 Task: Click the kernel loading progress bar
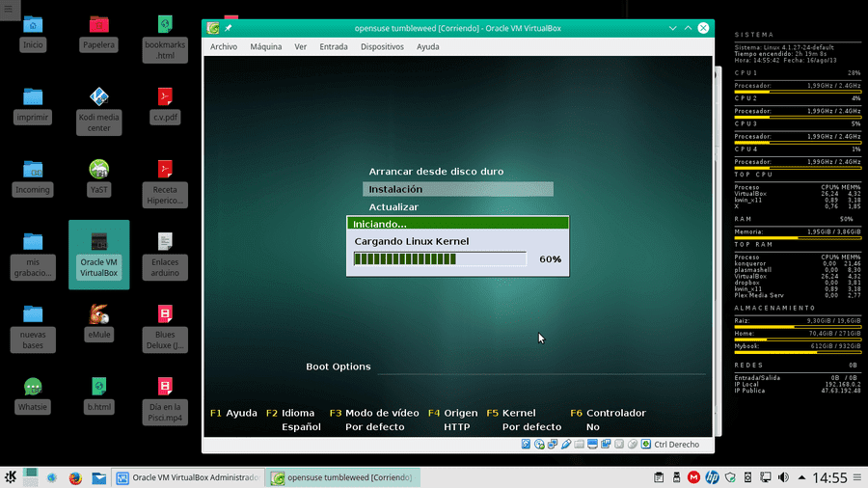(440, 258)
